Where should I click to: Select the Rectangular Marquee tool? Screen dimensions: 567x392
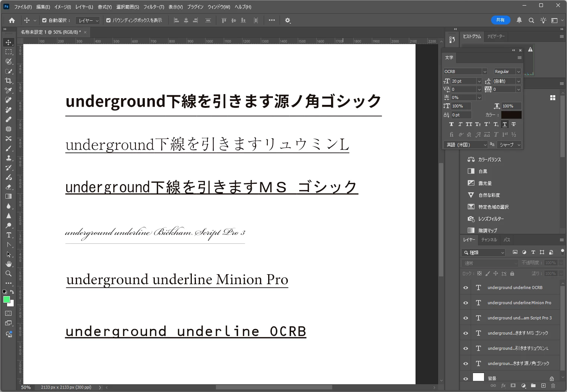(9, 52)
